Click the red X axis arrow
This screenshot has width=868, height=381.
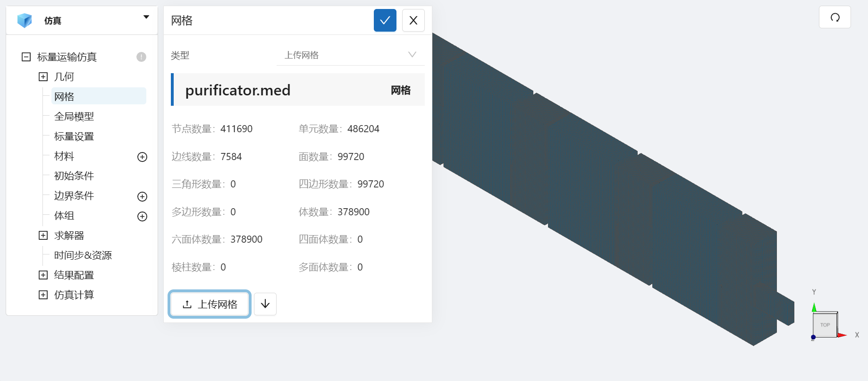click(842, 335)
